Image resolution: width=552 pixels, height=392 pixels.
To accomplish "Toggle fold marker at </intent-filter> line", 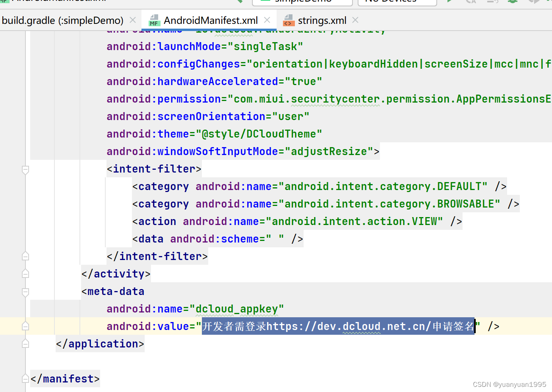I will (25, 256).
